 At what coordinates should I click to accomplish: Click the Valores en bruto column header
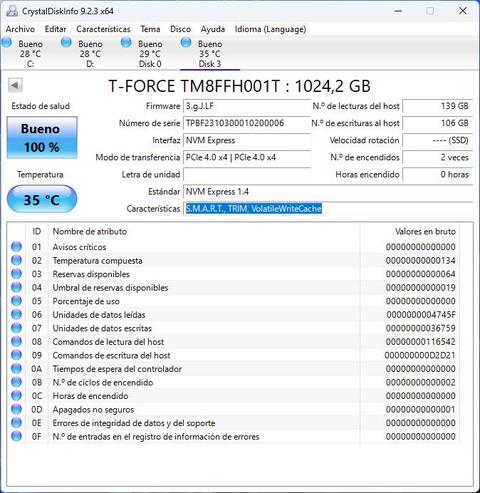tap(410, 231)
